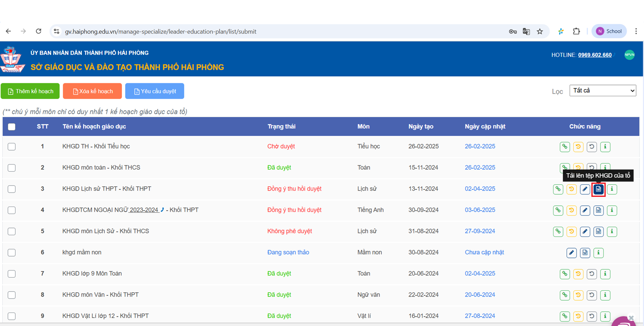Click the gray revert icon for KHGD môn Văn
Screen dimensions: 644x326
click(592, 295)
